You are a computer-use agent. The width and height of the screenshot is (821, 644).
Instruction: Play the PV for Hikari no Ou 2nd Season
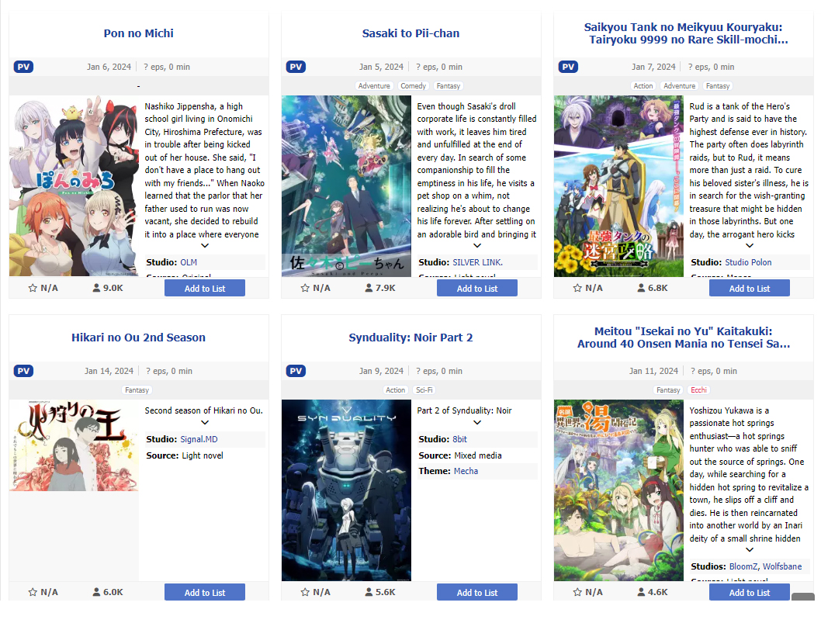tap(23, 371)
